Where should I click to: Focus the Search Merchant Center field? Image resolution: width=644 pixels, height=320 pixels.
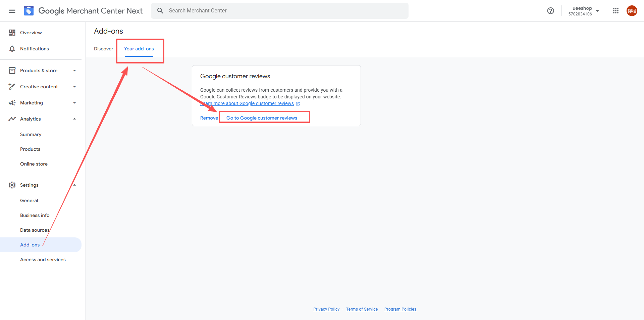coord(285,11)
